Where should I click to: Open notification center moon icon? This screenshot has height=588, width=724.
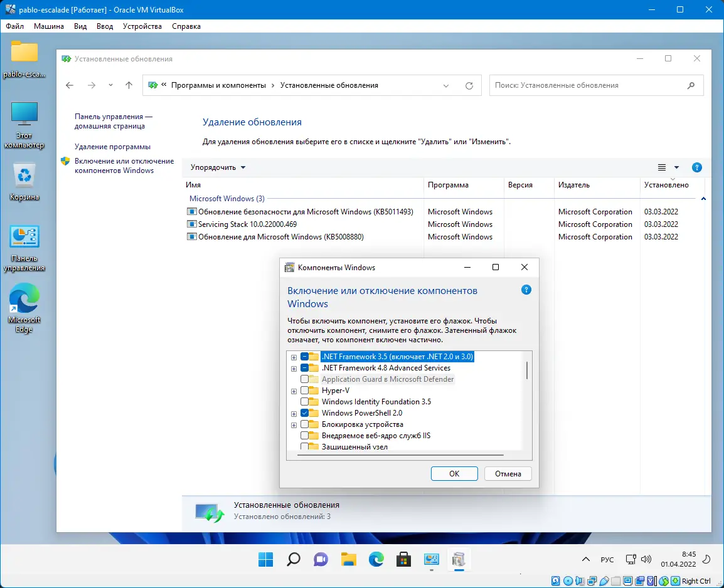[x=706, y=559]
